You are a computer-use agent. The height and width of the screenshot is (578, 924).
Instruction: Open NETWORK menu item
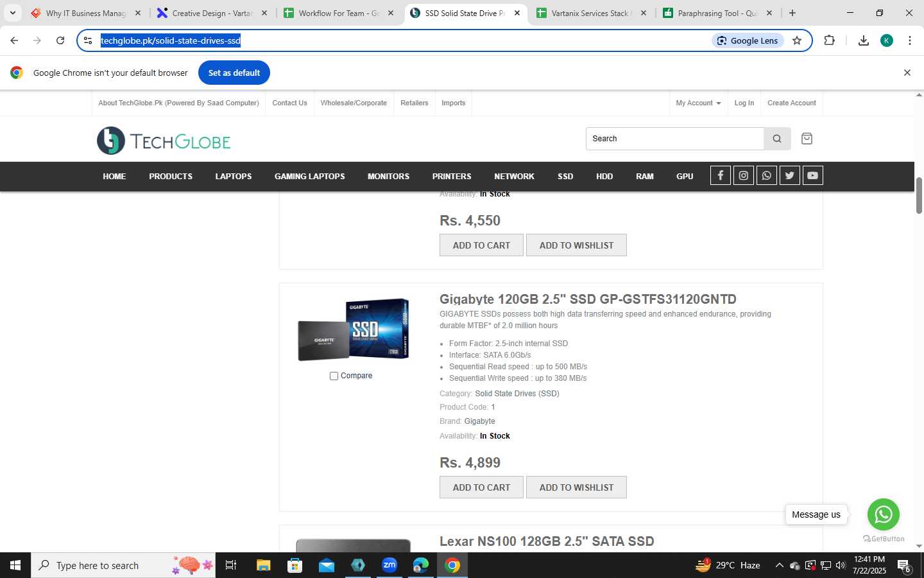(x=514, y=176)
